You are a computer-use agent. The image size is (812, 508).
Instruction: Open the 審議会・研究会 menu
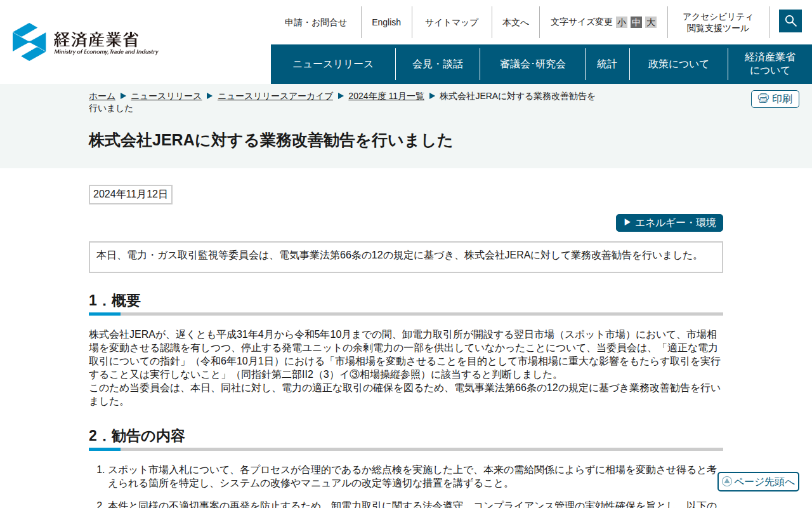pos(533,64)
